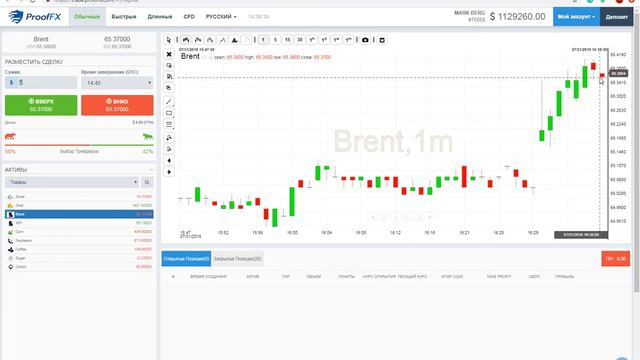Click the first timeframe button after 30
The height and width of the screenshot is (360, 640).
coord(312,40)
